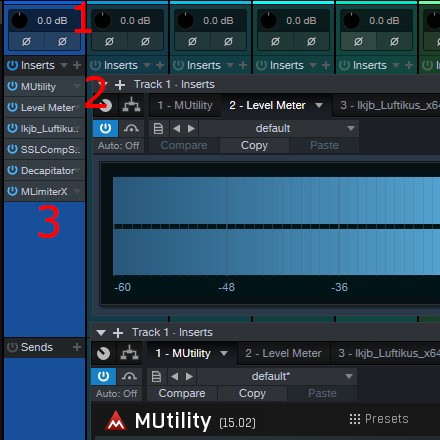Click Compare in the MUtility window
Viewport: 440px width, 440px height.
point(182,393)
